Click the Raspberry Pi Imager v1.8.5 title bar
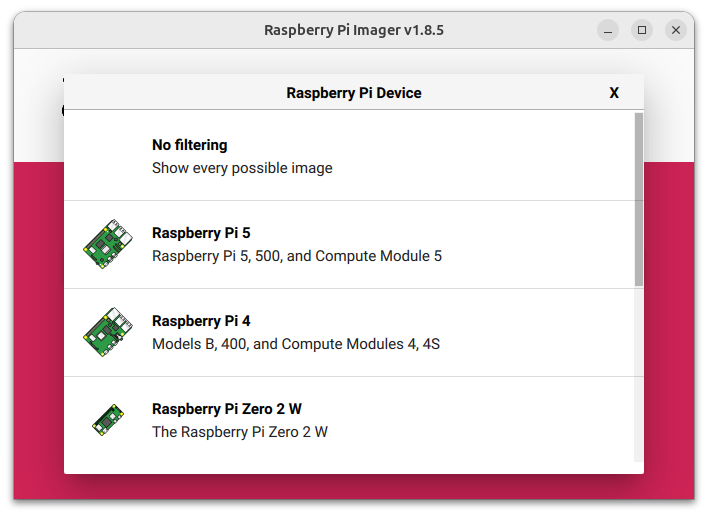Viewport: 708px width, 516px height. [354, 30]
